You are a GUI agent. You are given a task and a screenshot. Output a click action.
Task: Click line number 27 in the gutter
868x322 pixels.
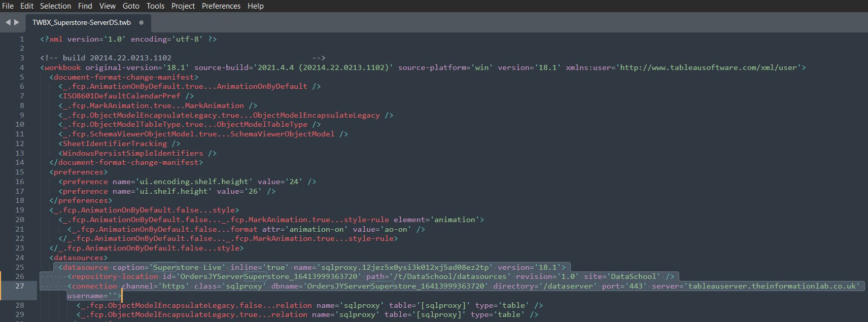[20, 286]
